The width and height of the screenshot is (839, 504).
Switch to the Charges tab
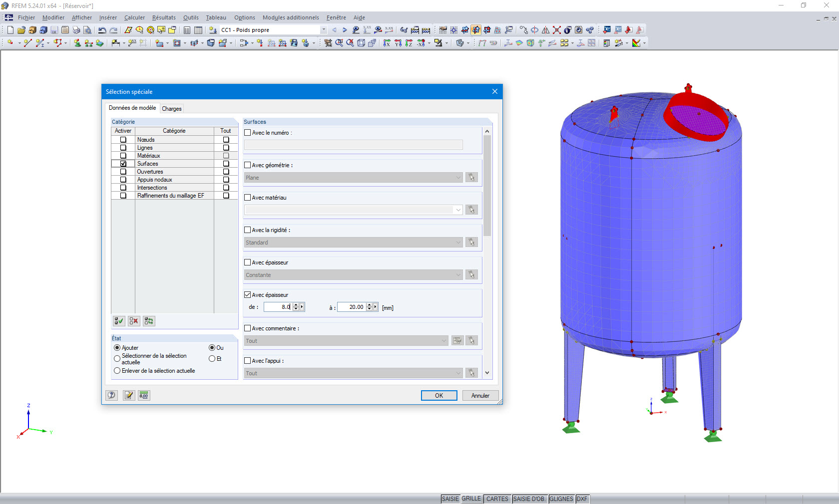(x=171, y=109)
